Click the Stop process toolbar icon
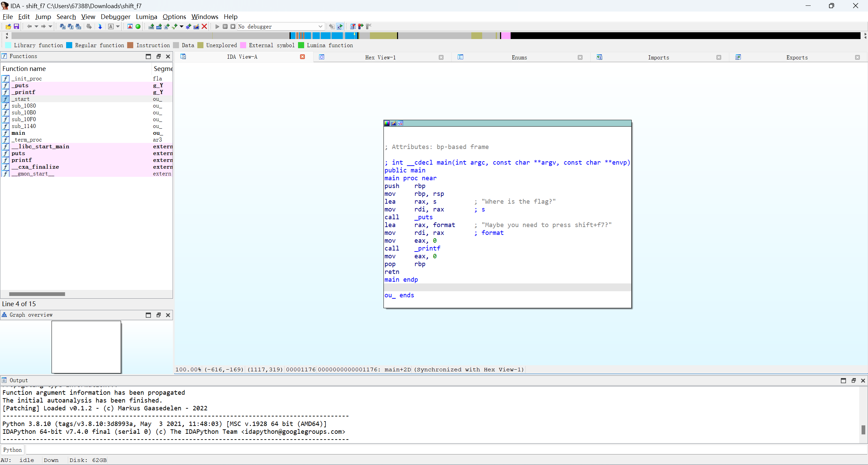This screenshot has width=868, height=465. pos(233,26)
